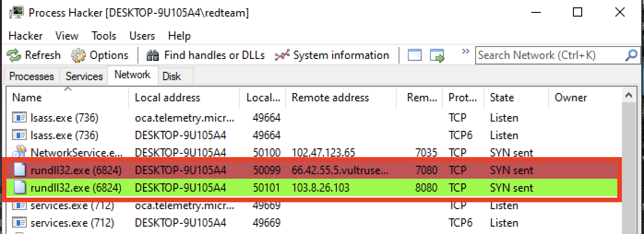This screenshot has width=644, height=234.
Task: Click NetworkService process icon
Action: pos(19,152)
